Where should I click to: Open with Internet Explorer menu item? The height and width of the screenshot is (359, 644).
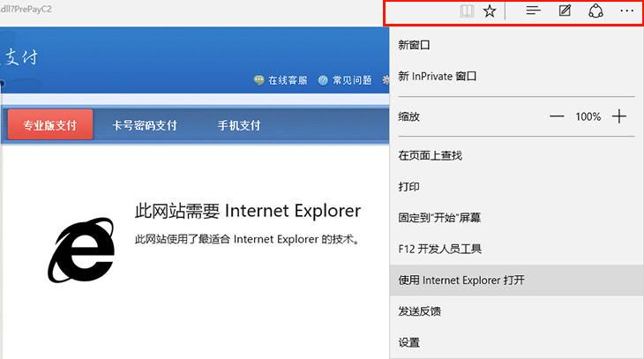(x=516, y=280)
